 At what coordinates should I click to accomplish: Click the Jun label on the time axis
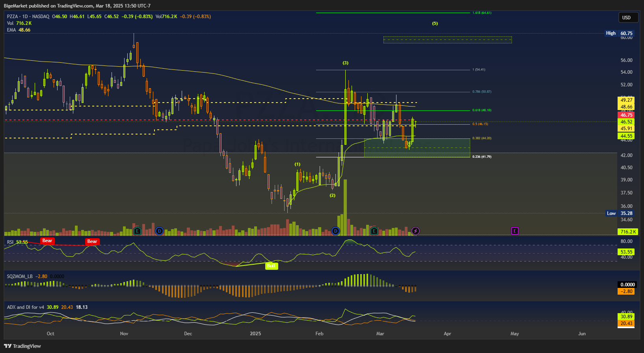pos(582,334)
